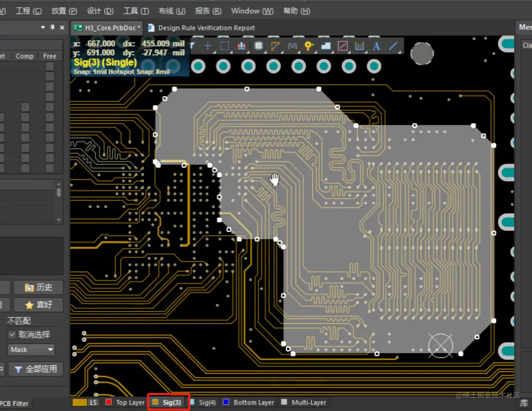Toggle the first checkbox under Comp column
Image resolution: width=532 pixels, height=411 pixels.
click(x=25, y=107)
